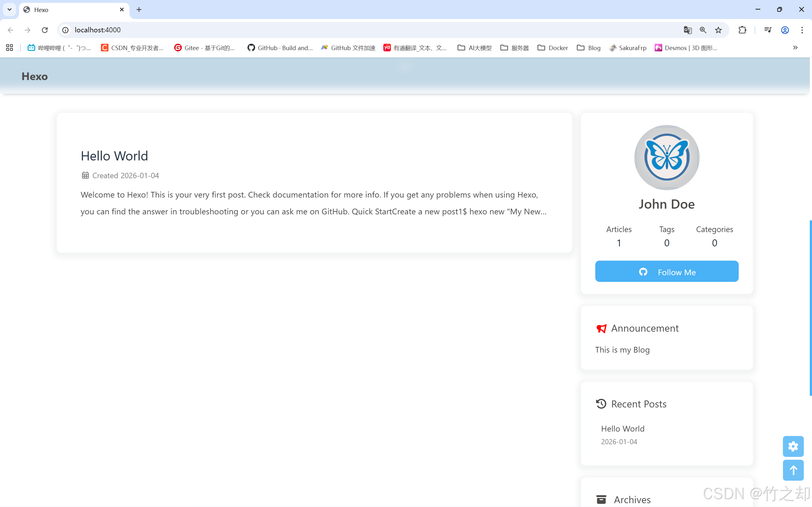
Task: Click the Hello World link in Recent Posts
Action: click(x=623, y=429)
